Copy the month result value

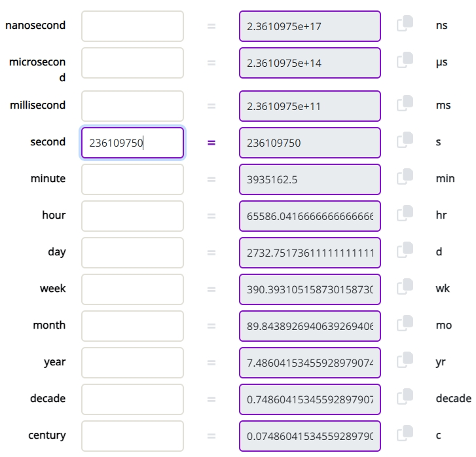click(x=405, y=323)
